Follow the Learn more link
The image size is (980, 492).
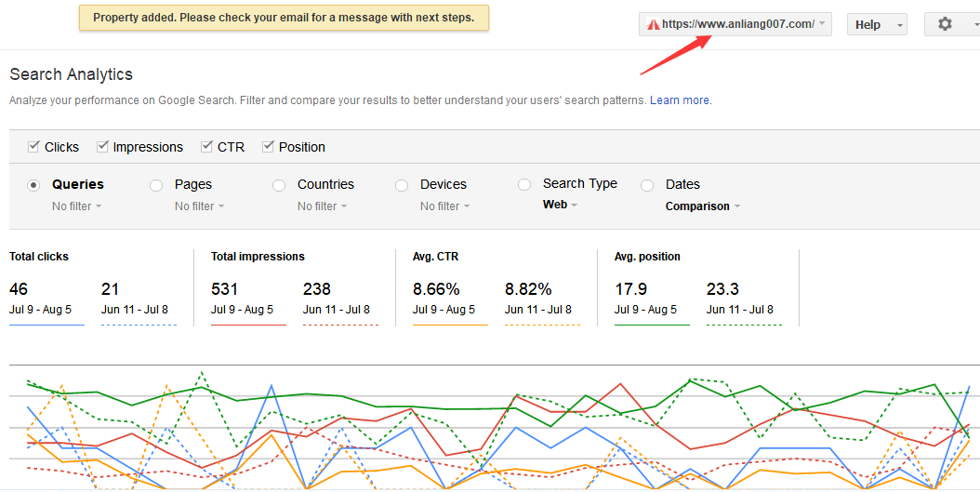tap(680, 100)
